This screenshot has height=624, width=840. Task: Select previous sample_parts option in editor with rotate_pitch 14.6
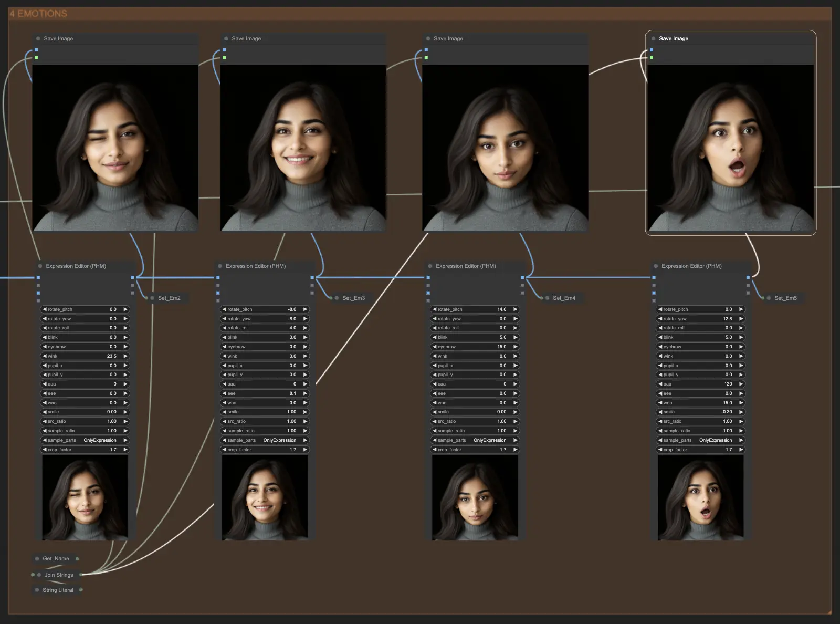(434, 440)
